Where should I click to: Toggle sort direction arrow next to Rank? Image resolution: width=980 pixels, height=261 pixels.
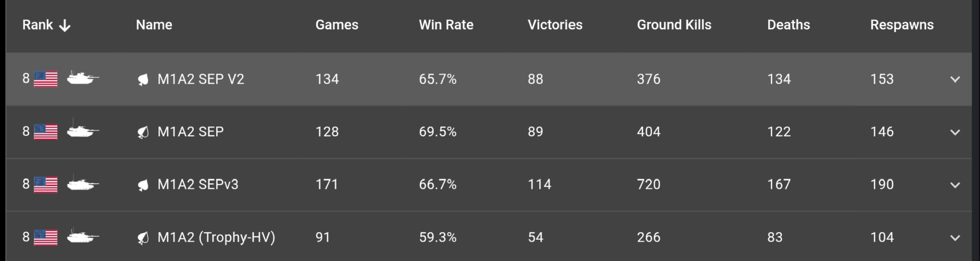pos(65,26)
